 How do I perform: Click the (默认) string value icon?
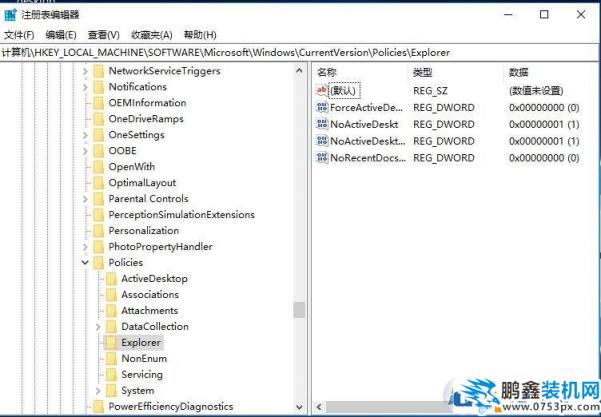click(x=322, y=90)
